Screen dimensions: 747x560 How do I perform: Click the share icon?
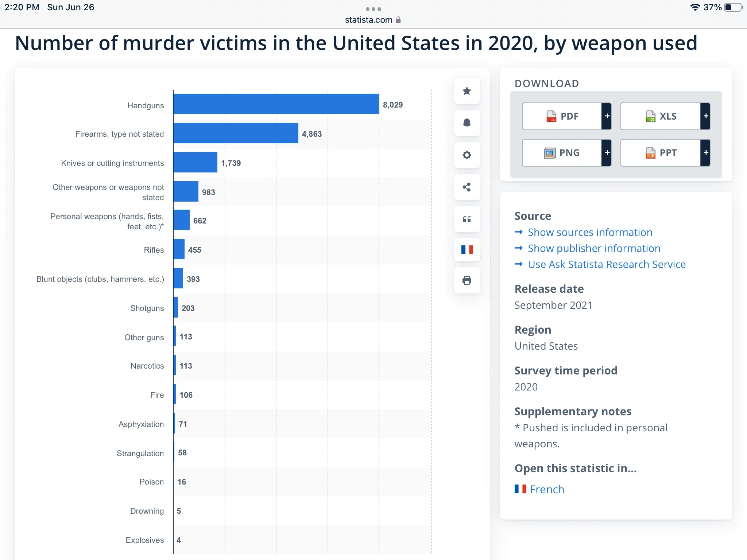[x=467, y=187]
